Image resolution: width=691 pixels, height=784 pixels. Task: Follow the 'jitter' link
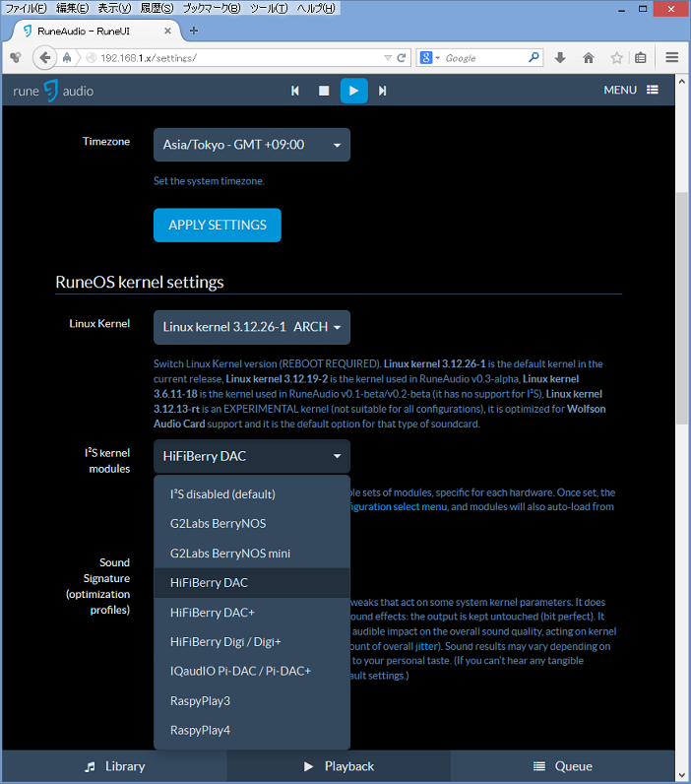point(426,646)
